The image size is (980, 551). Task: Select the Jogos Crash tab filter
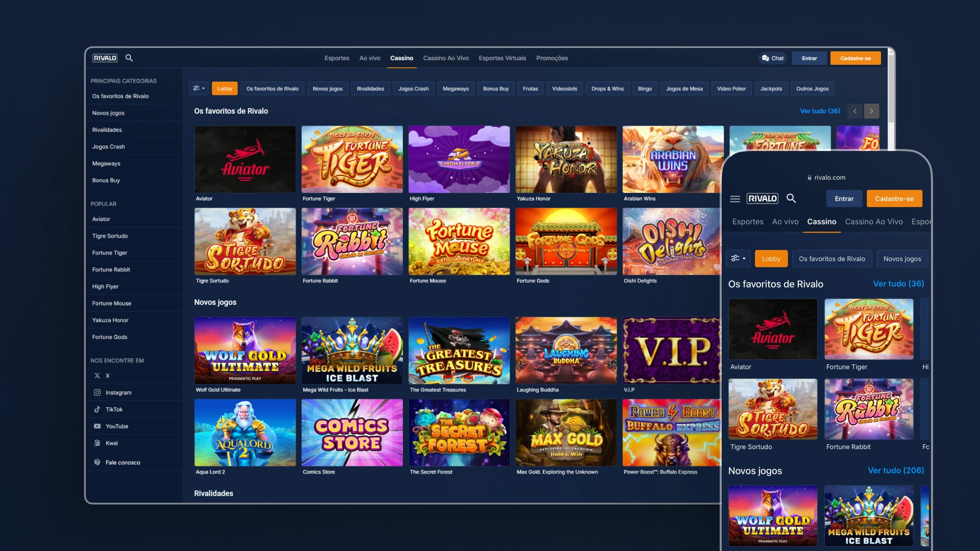pos(413,88)
